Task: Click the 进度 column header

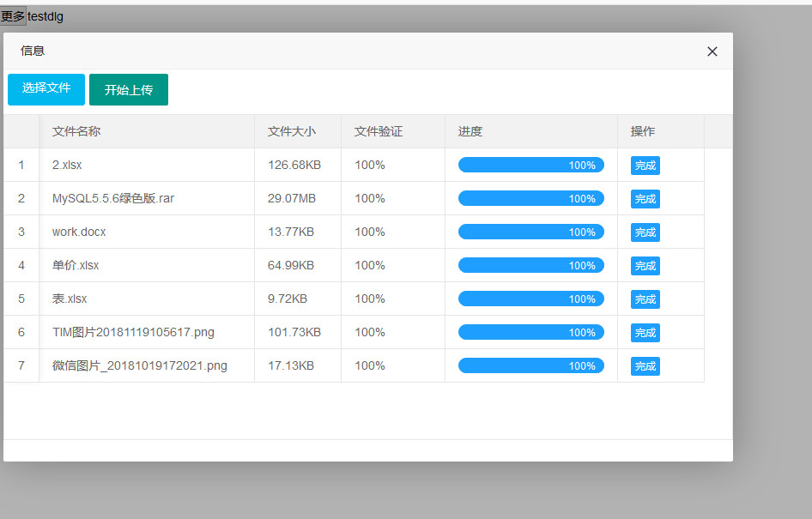Action: point(470,131)
